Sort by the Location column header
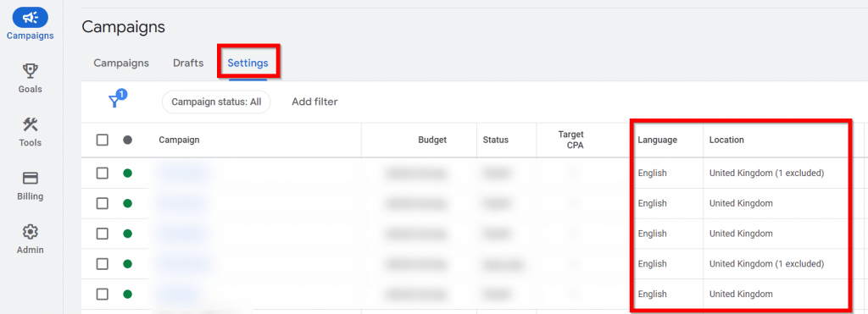This screenshot has height=314, width=868. pos(726,140)
